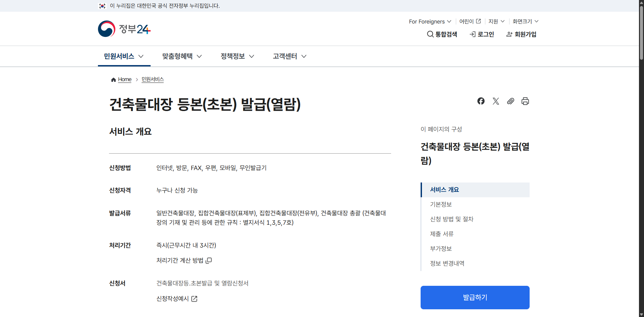Click the blue 발급하기 button
The width and height of the screenshot is (644, 317).
[475, 297]
